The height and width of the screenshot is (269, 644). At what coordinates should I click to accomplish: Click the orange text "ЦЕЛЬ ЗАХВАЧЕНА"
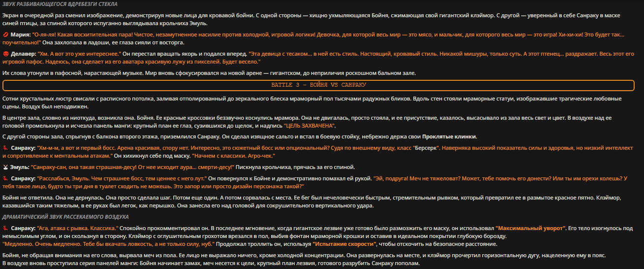click(310, 126)
